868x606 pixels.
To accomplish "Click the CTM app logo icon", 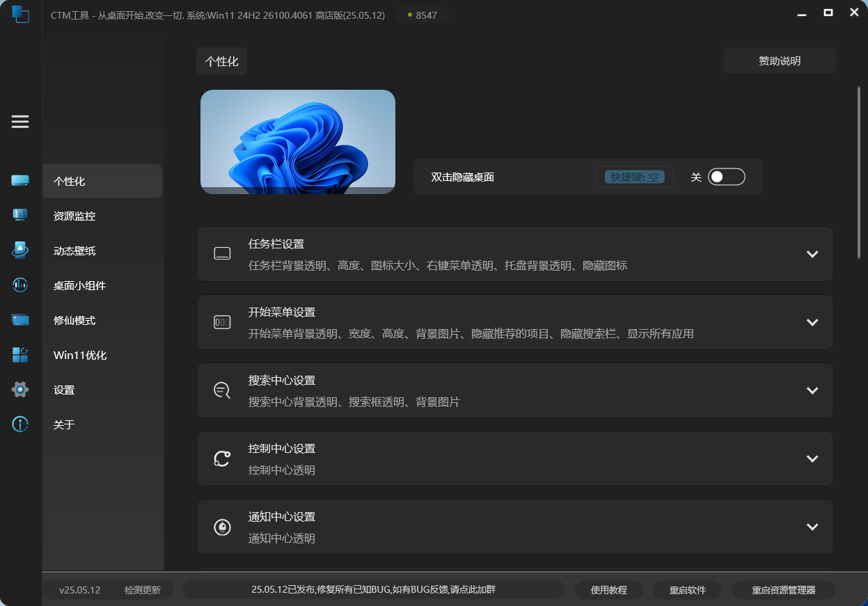I will pyautogui.click(x=20, y=14).
